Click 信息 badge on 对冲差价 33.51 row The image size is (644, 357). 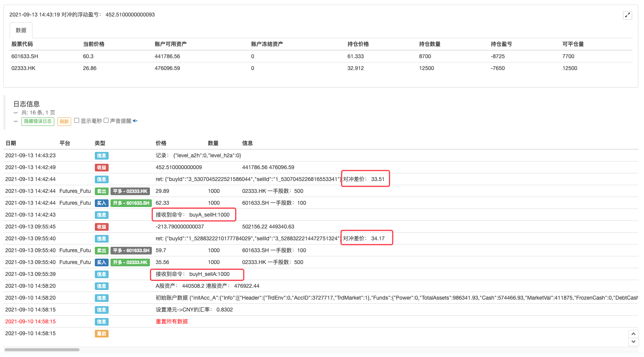pos(102,179)
